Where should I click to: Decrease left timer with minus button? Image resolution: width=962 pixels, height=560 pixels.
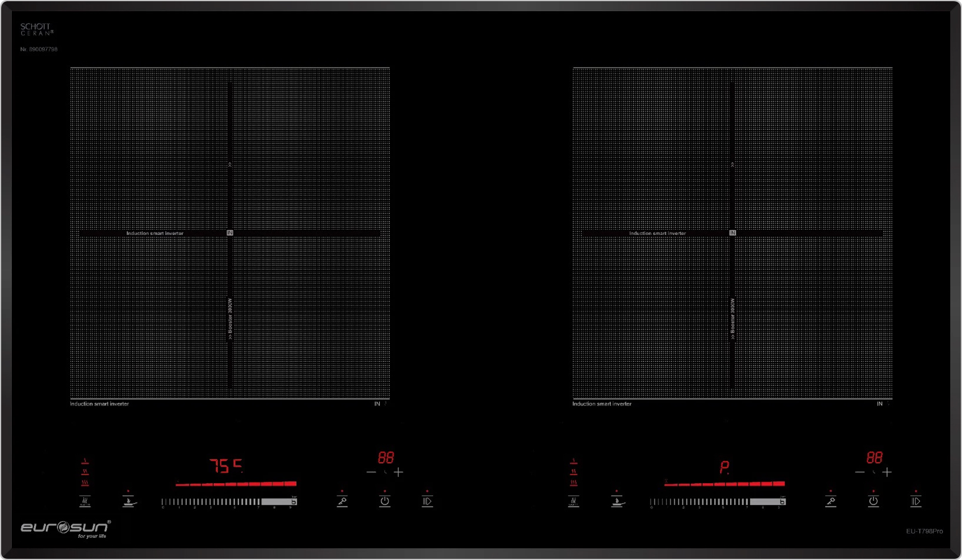pyautogui.click(x=371, y=472)
